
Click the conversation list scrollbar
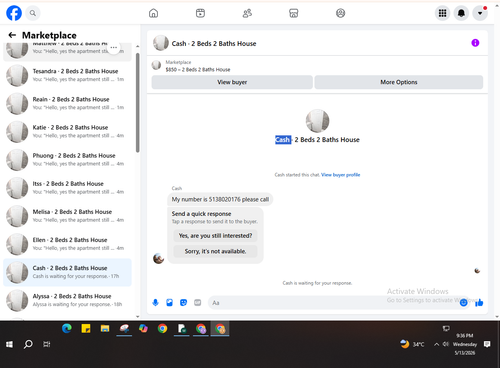[138, 103]
